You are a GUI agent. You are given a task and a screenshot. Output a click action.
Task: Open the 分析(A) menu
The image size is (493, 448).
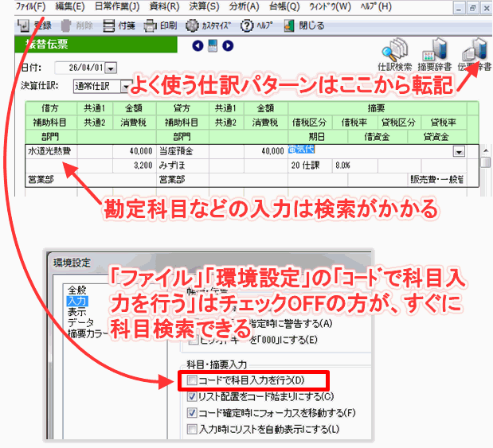pyautogui.click(x=244, y=6)
